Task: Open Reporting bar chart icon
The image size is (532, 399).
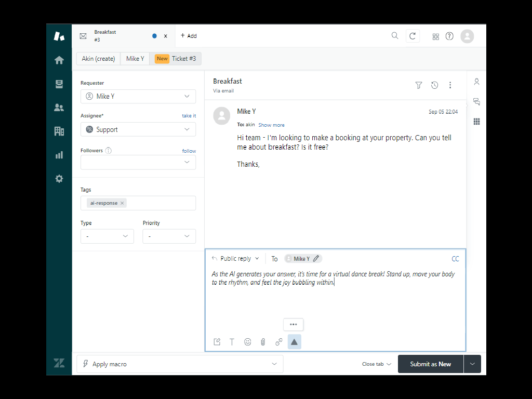Action: [x=59, y=155]
